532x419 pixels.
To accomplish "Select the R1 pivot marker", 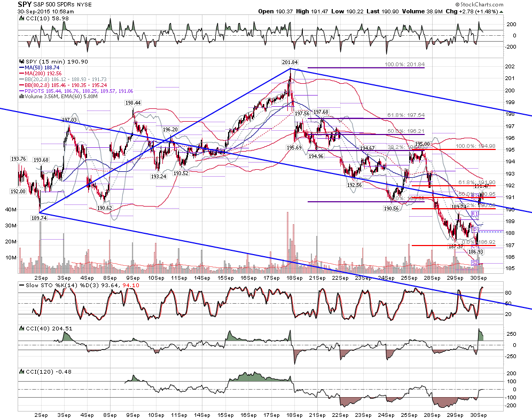I will click(475, 214).
